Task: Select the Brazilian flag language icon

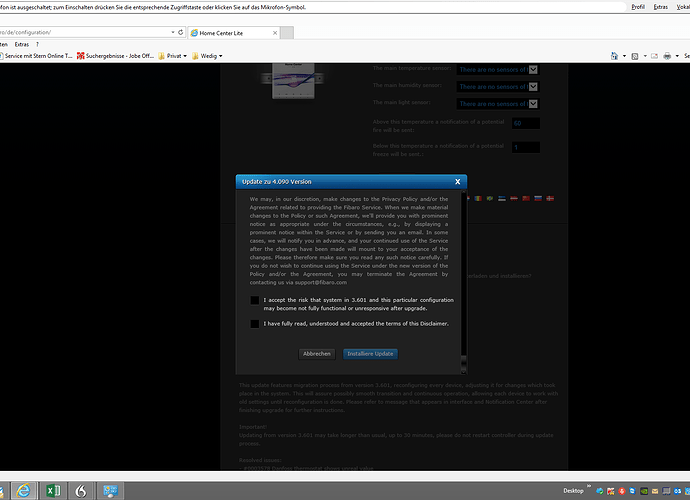Action: tap(490, 199)
